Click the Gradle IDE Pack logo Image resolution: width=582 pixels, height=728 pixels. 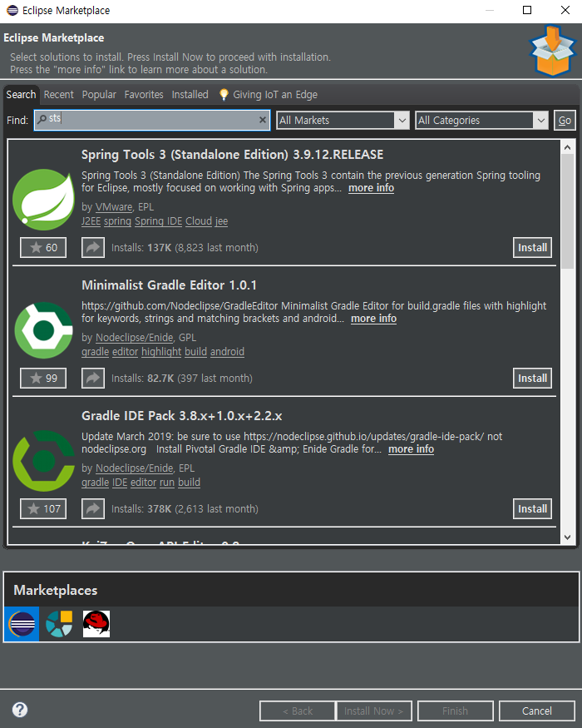tap(43, 461)
